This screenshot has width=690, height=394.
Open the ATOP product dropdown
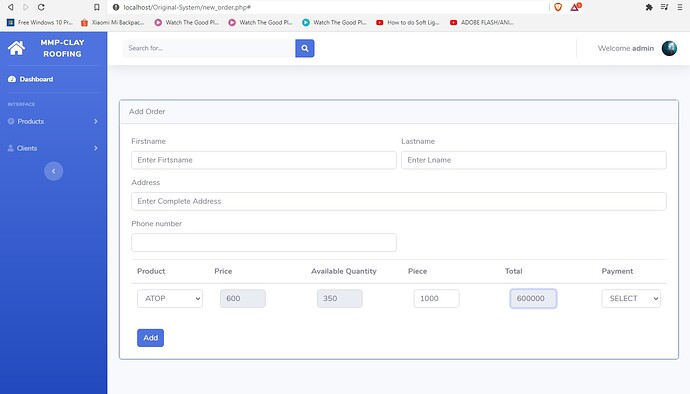(x=170, y=298)
